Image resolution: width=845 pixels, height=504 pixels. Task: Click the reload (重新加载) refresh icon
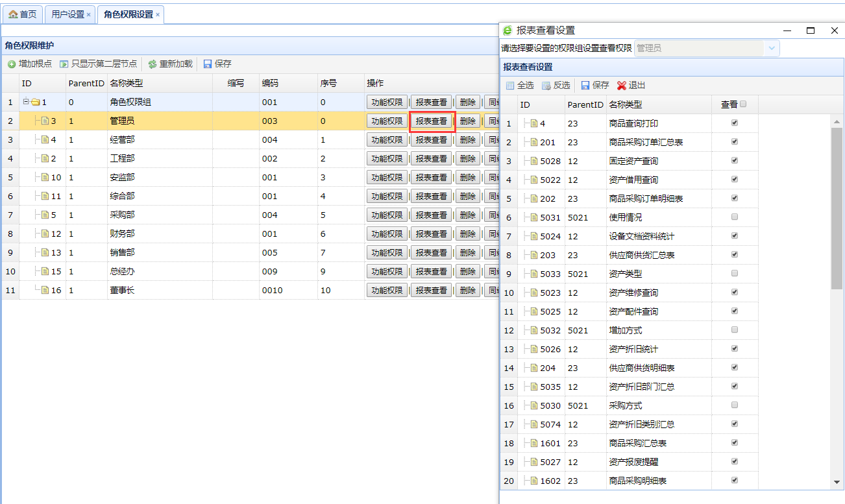click(x=153, y=64)
